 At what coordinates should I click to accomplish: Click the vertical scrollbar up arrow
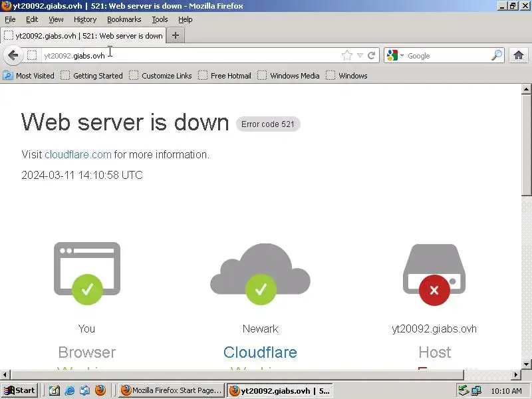[x=526, y=89]
